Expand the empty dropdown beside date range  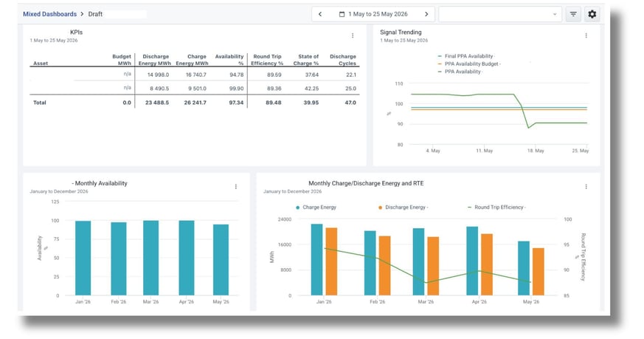[x=500, y=14]
